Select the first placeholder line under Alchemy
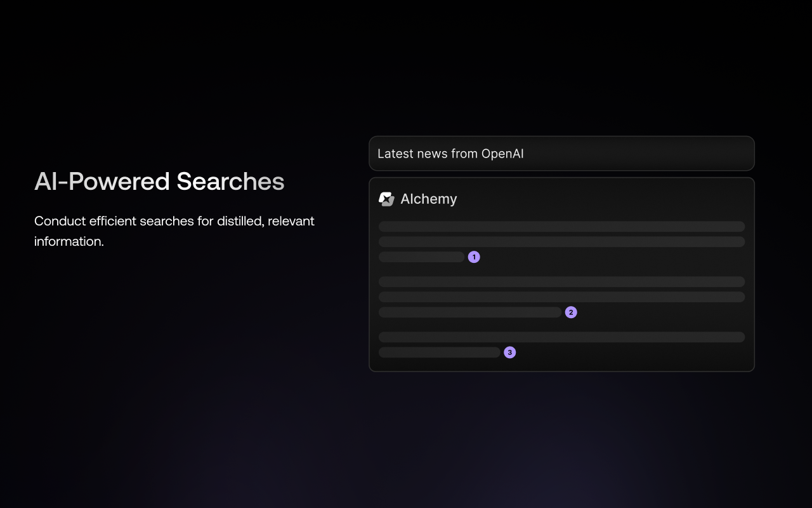The height and width of the screenshot is (508, 812). (x=561, y=227)
